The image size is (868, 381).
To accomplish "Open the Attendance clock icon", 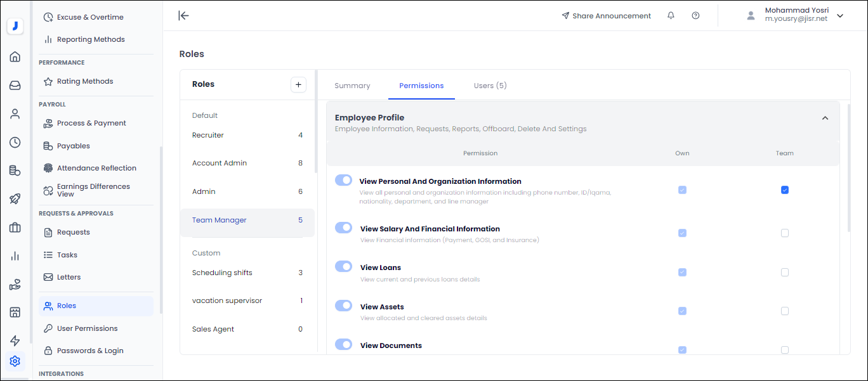I will 15,142.
